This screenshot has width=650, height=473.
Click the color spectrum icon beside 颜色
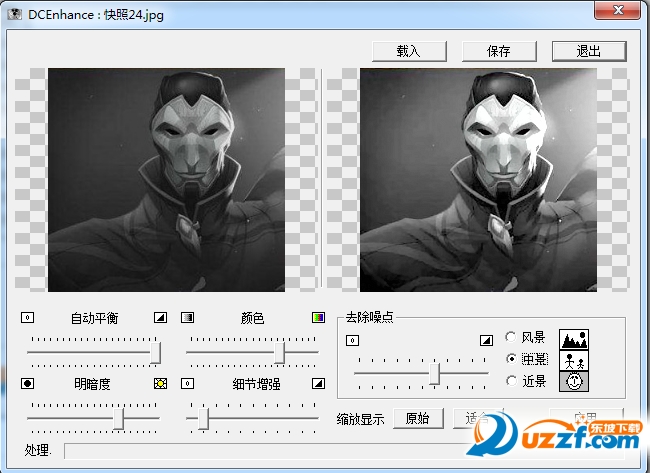tap(319, 318)
